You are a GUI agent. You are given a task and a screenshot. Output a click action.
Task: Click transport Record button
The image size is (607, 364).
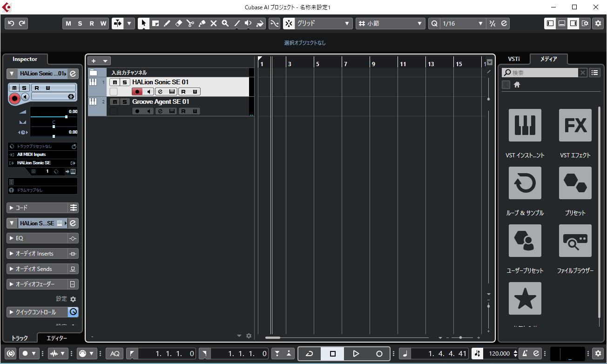coord(379,354)
